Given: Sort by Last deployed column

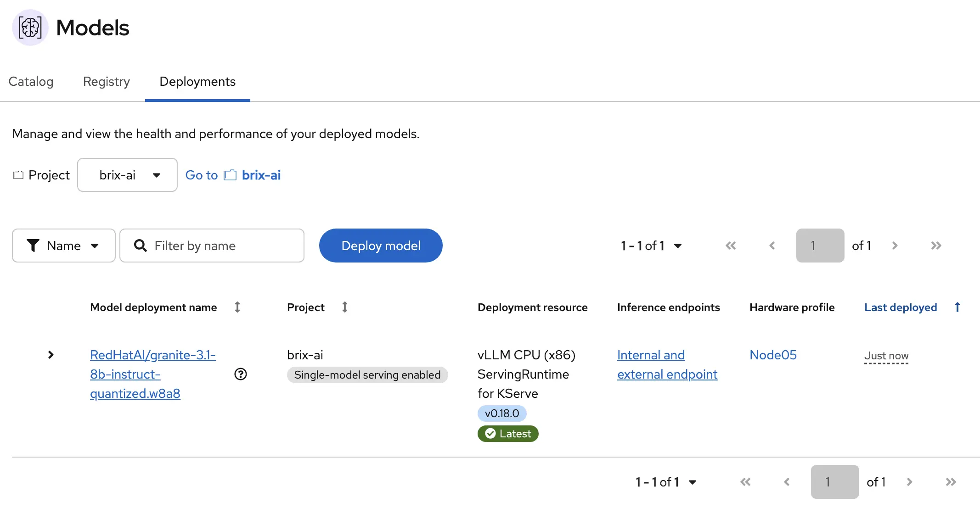Looking at the screenshot, I should tap(912, 307).
